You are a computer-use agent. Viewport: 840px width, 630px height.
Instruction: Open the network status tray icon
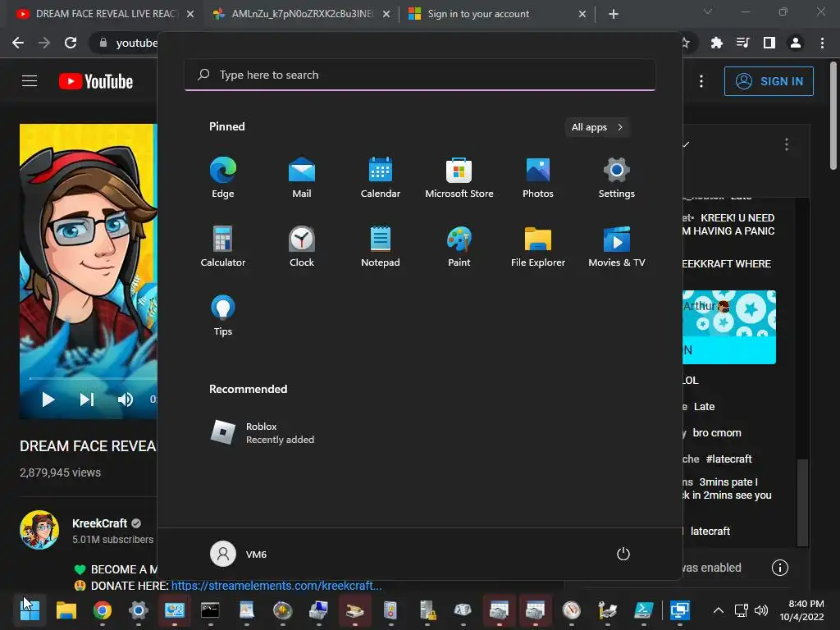pyautogui.click(x=742, y=610)
